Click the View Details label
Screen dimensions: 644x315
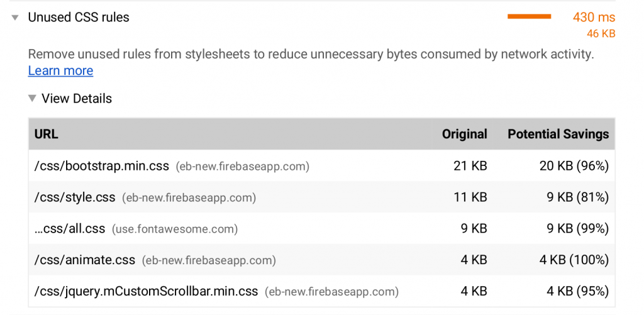click(x=77, y=98)
